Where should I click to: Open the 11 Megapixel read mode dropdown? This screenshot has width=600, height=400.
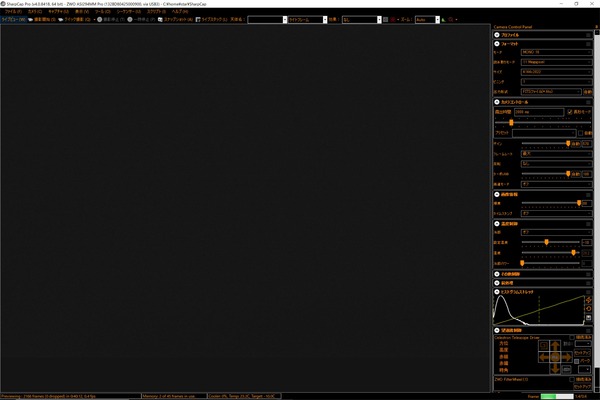pos(556,62)
